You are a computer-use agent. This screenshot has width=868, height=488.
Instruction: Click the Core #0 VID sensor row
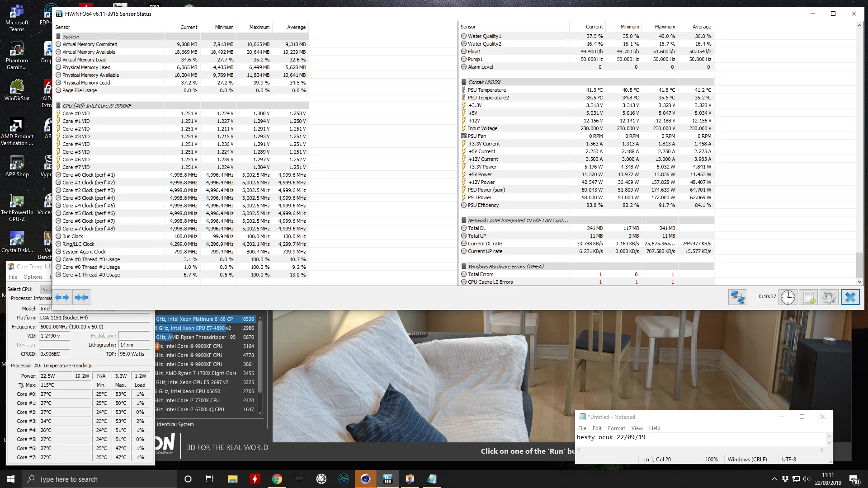tap(182, 113)
